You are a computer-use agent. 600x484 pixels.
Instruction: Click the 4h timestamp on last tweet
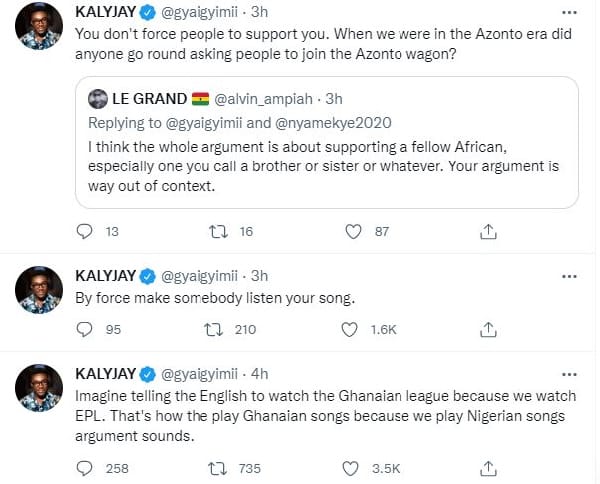[x=259, y=374]
